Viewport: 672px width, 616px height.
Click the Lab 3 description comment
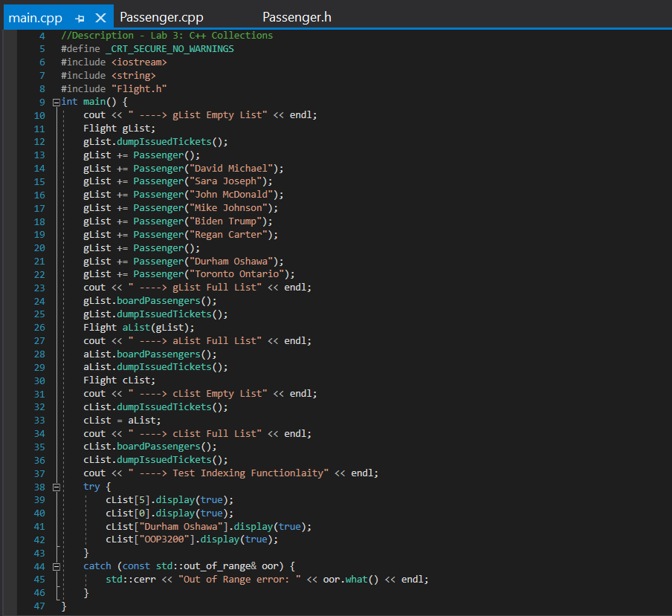pos(167,36)
